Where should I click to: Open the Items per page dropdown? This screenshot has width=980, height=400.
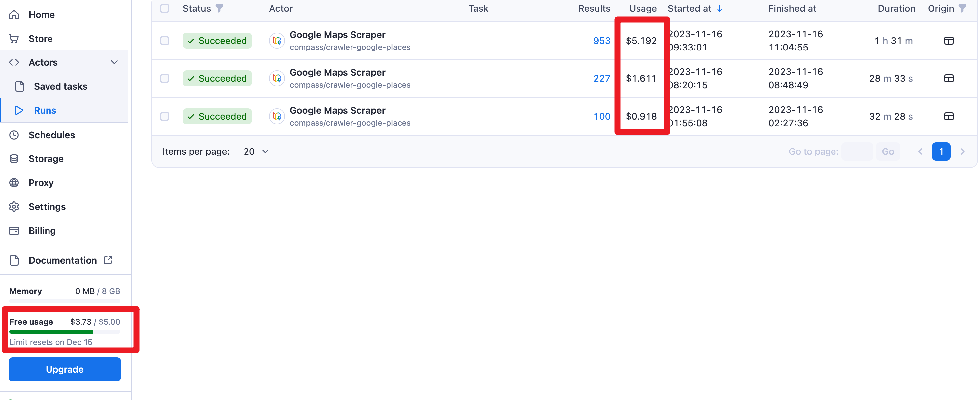256,151
